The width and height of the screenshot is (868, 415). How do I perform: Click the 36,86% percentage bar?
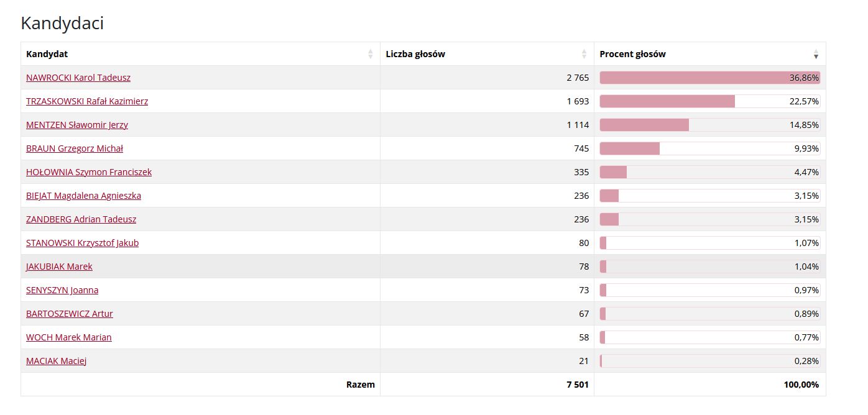click(709, 78)
